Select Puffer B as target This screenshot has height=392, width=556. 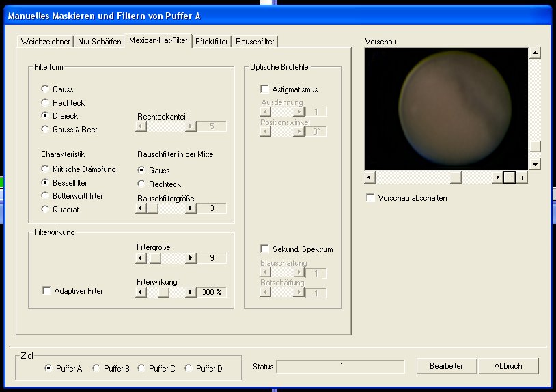click(x=96, y=368)
